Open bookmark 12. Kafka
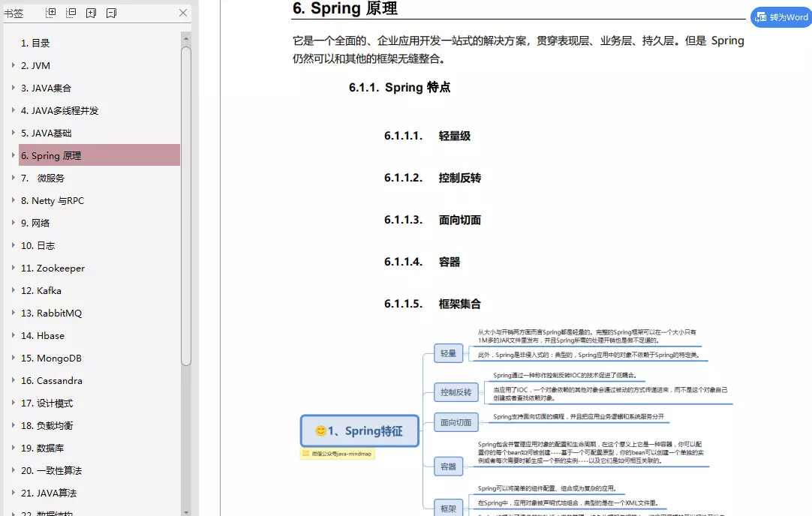The width and height of the screenshot is (812, 516). (x=41, y=291)
